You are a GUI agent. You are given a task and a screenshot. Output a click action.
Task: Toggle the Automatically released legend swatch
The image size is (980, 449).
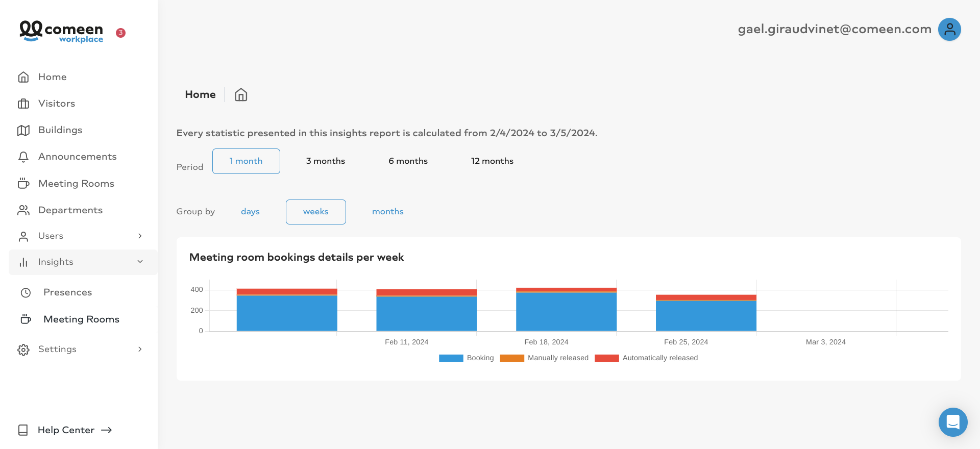tap(607, 358)
